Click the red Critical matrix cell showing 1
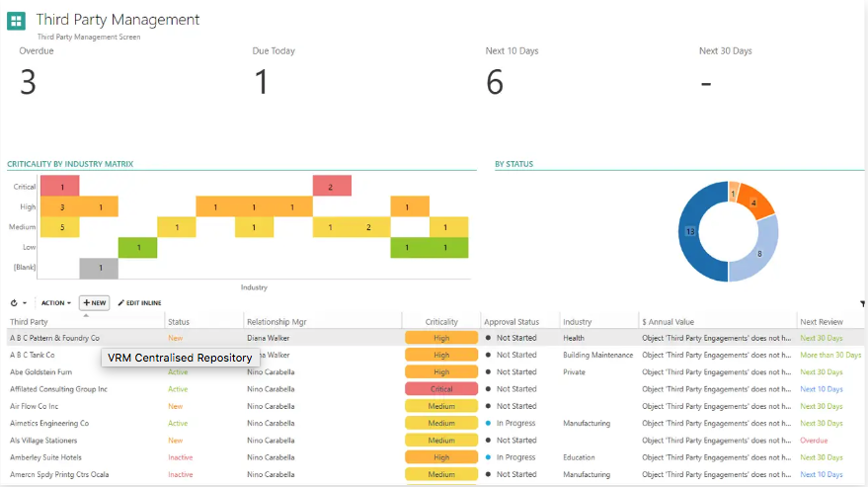 (60, 187)
